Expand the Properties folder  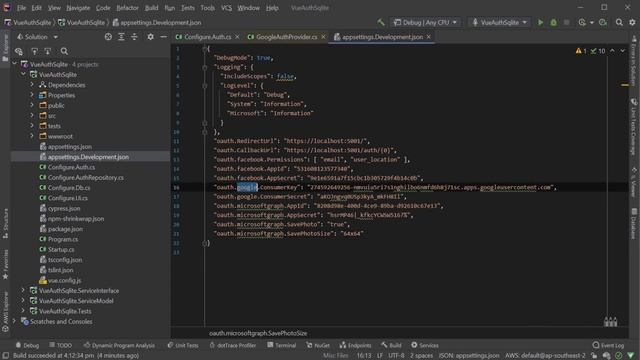click(32, 95)
